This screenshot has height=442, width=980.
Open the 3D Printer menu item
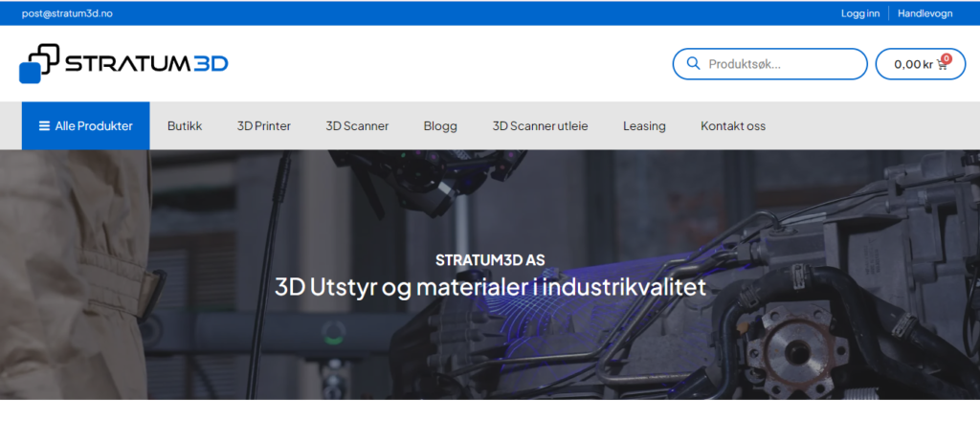point(264,125)
